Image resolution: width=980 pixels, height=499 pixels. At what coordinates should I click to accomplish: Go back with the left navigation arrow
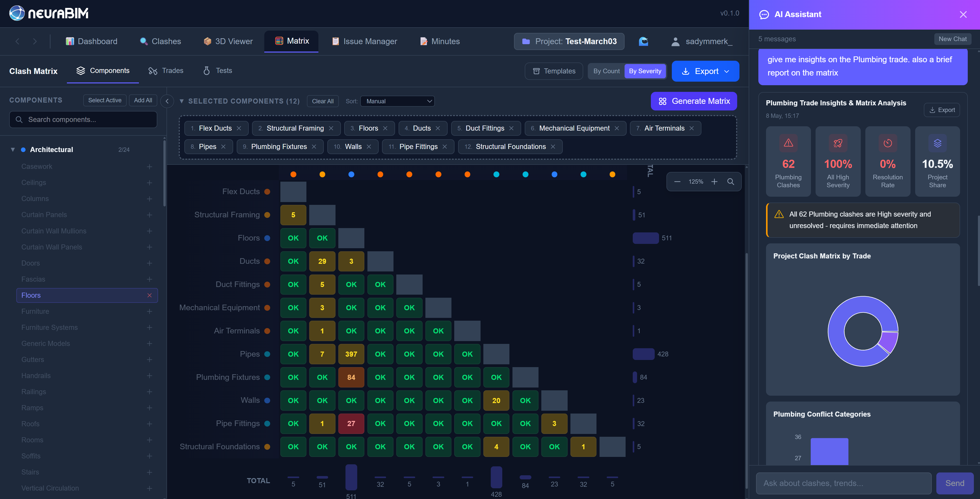click(x=17, y=41)
